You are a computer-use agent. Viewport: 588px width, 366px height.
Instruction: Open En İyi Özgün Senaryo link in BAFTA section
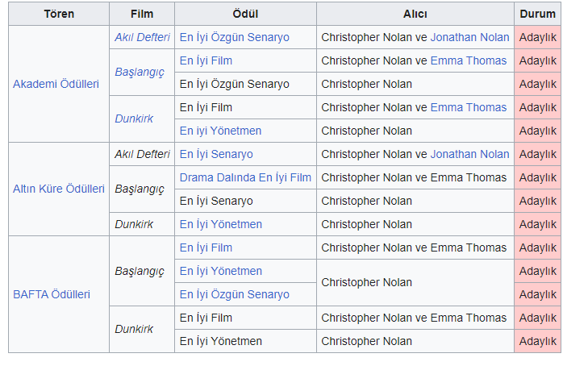tap(234, 294)
